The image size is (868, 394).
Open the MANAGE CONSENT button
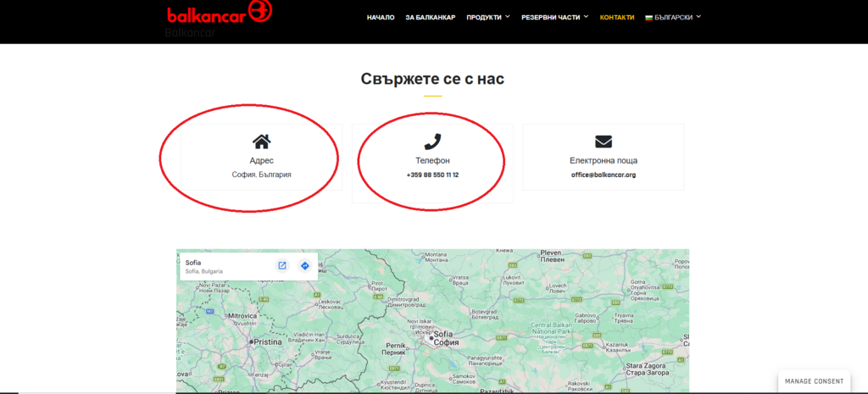[x=814, y=381]
